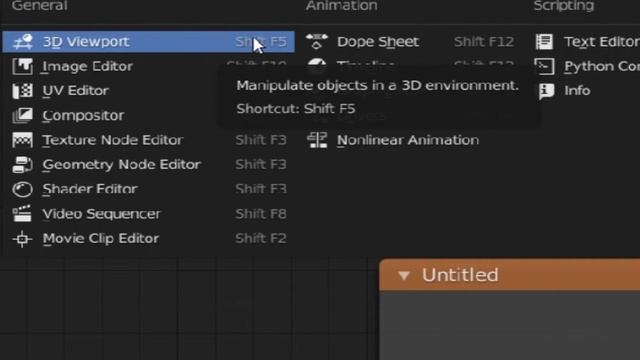
Task: Click the Nonlinear Animation icon
Action: (x=317, y=140)
